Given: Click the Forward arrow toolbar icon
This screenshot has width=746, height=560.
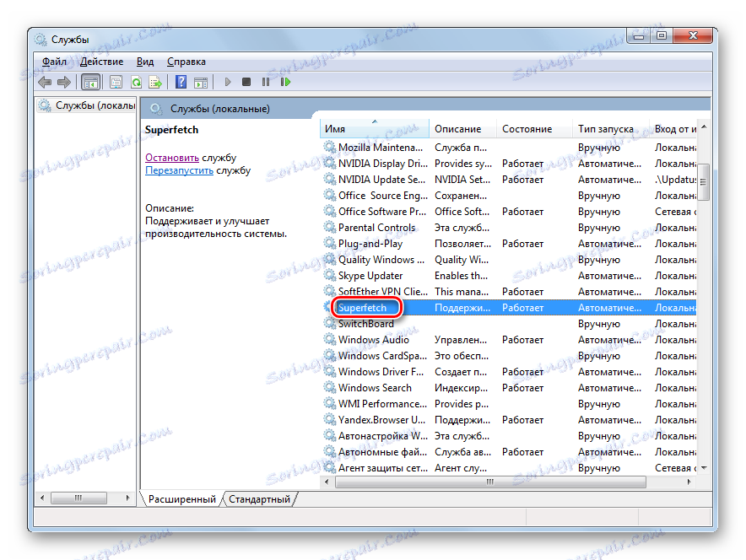Looking at the screenshot, I should click(x=64, y=83).
